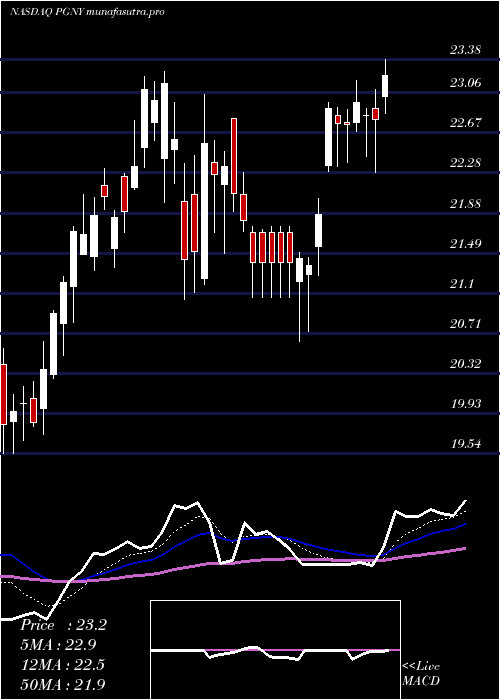Click the <<Live MACD label
Viewport: 500px width, 700px height.
[421, 674]
